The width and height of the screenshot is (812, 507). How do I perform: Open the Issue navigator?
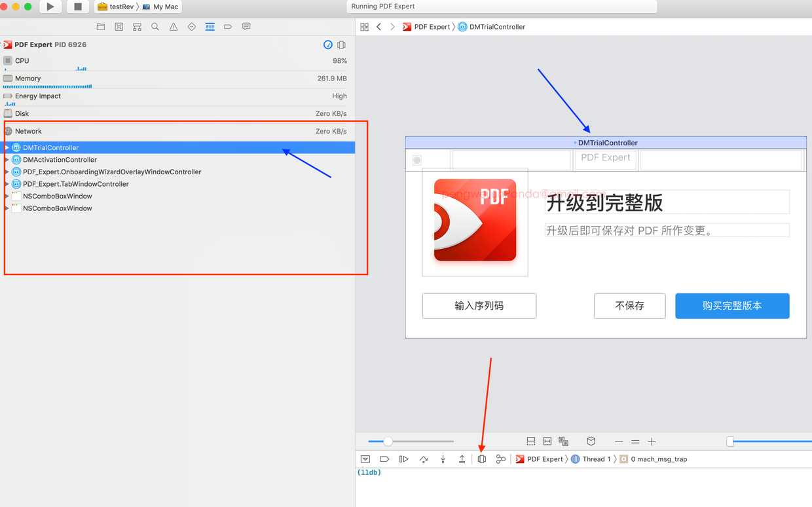[174, 27]
